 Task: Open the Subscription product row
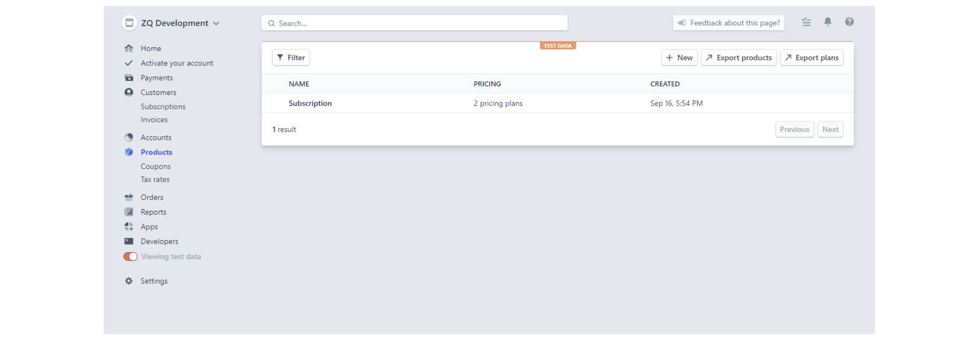(557, 103)
